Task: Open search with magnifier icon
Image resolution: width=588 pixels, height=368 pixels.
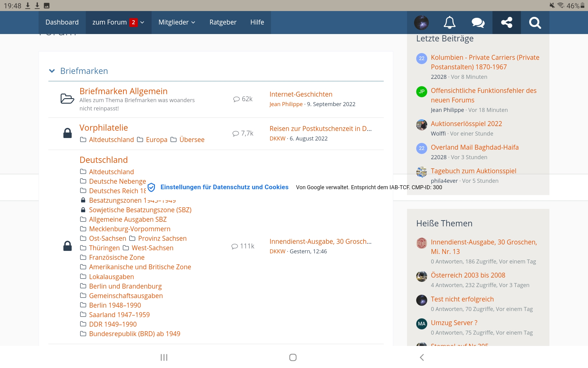Action: (x=535, y=22)
